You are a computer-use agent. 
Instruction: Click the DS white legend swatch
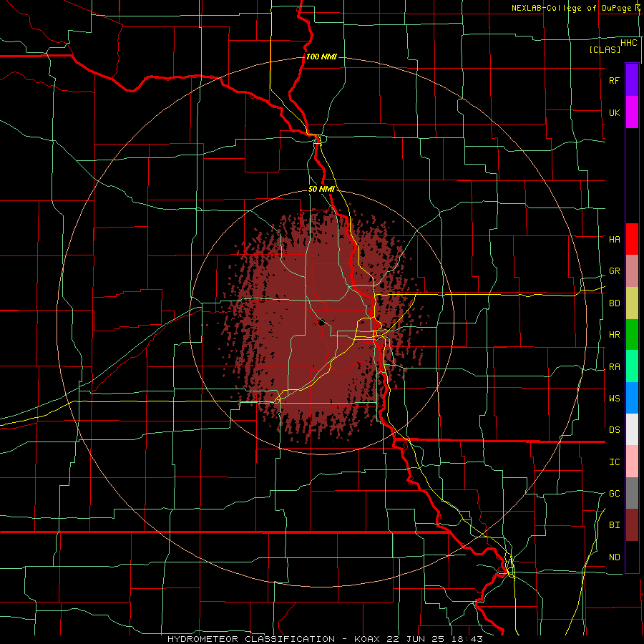(632, 429)
